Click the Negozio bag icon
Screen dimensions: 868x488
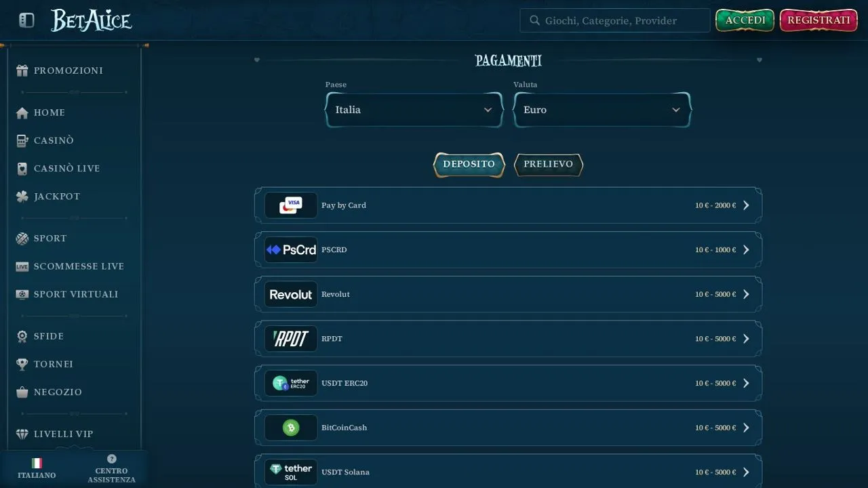(x=22, y=392)
